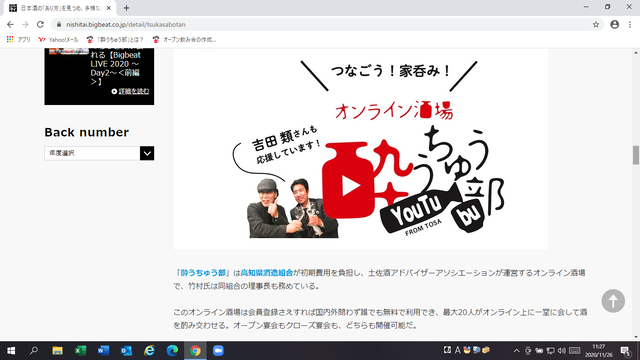Go forward to the next page

tap(25, 24)
